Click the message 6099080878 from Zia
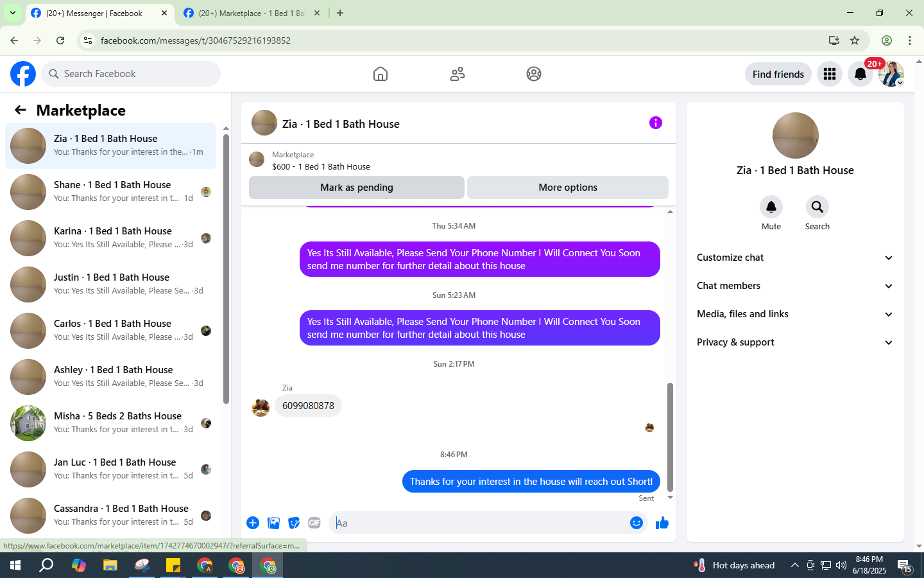Image resolution: width=924 pixels, height=578 pixels. tap(308, 406)
